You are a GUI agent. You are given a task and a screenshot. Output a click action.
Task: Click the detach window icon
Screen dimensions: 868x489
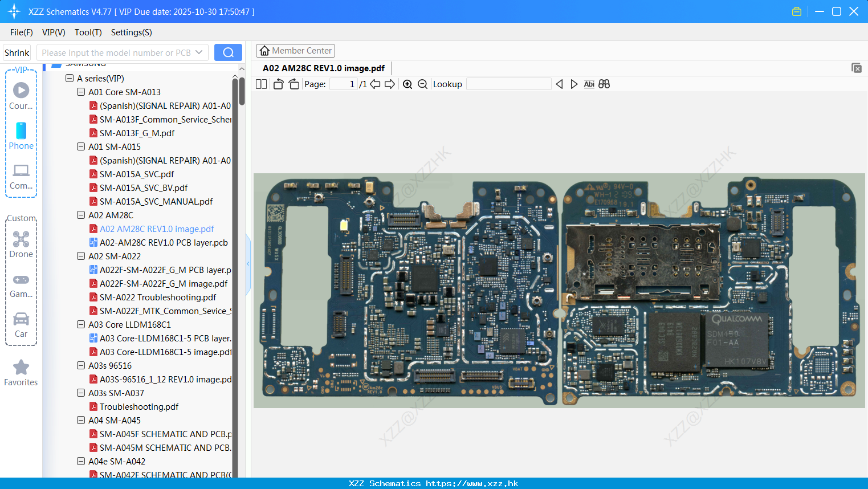(857, 68)
